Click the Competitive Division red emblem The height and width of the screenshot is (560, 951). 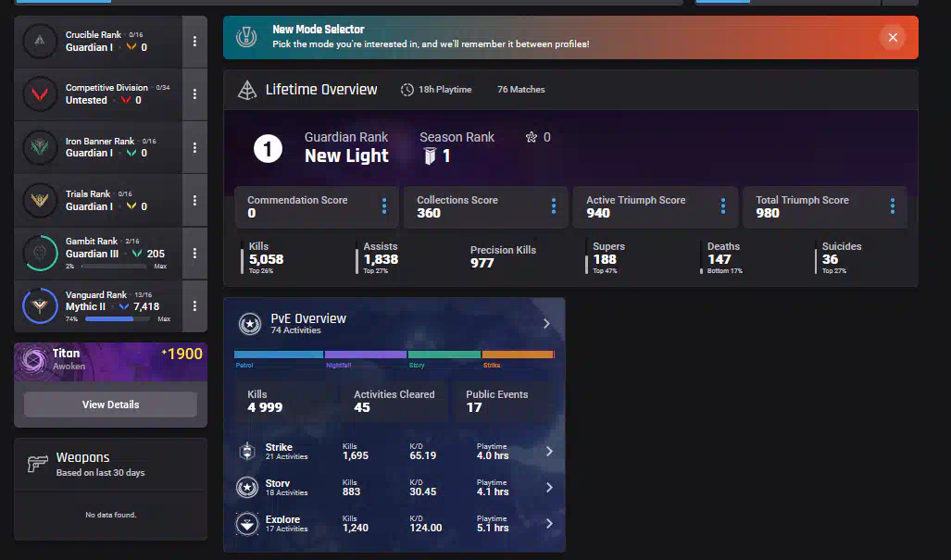(40, 93)
